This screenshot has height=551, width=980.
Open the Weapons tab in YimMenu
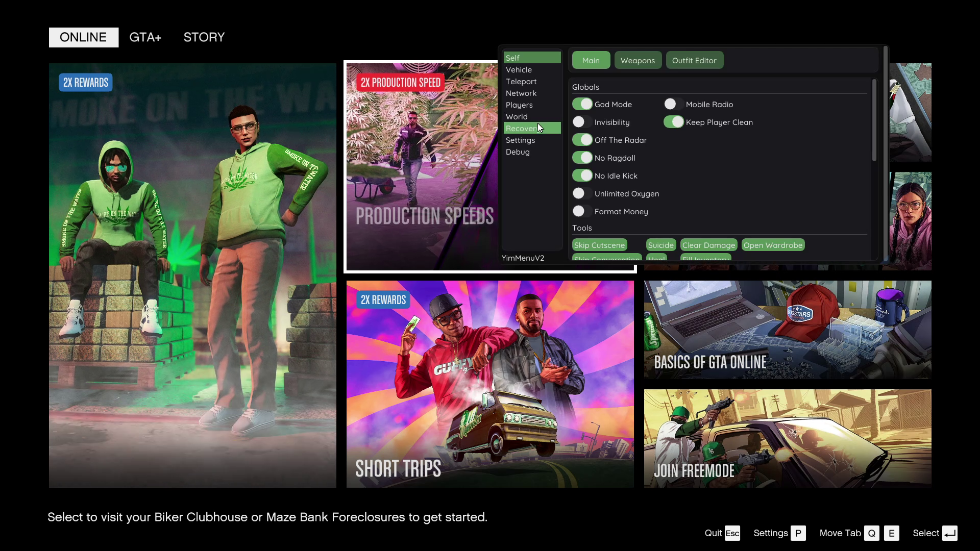(x=638, y=60)
